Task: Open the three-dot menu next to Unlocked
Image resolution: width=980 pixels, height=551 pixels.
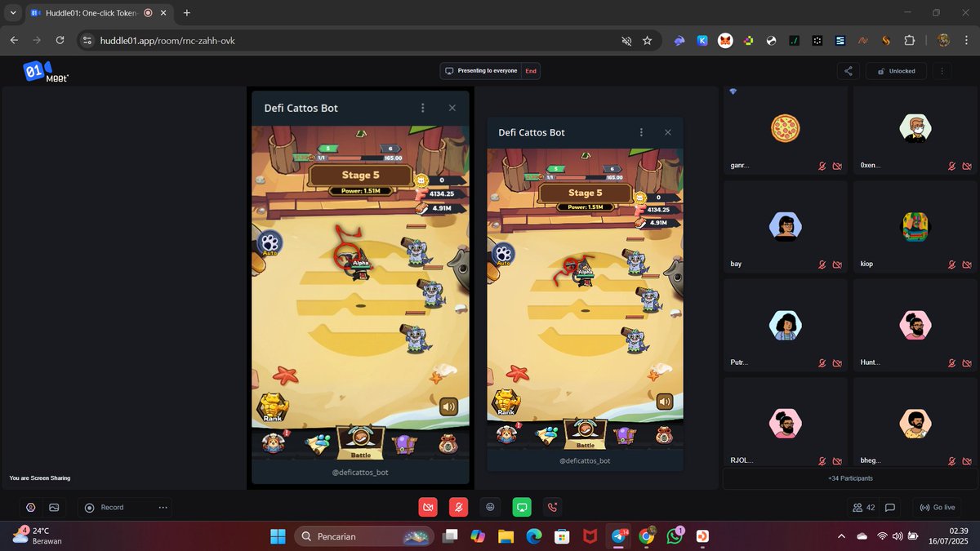Action: point(942,71)
